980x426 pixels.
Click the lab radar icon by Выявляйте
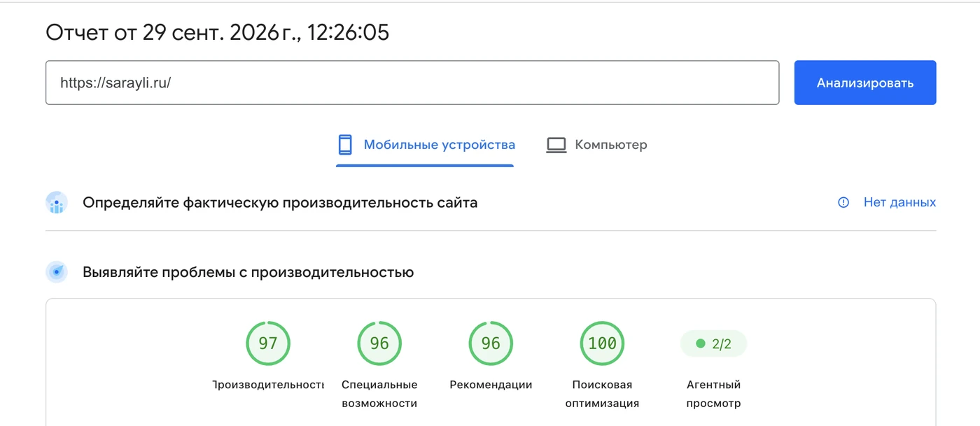[x=57, y=272]
